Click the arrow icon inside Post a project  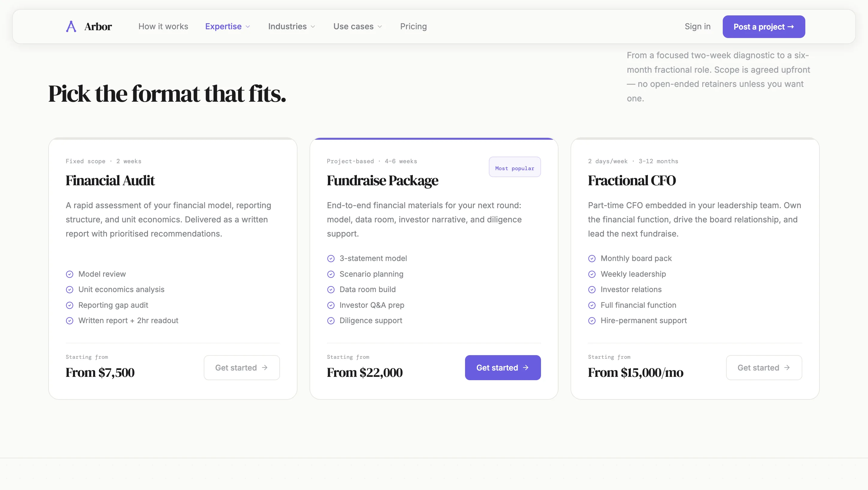[792, 26]
